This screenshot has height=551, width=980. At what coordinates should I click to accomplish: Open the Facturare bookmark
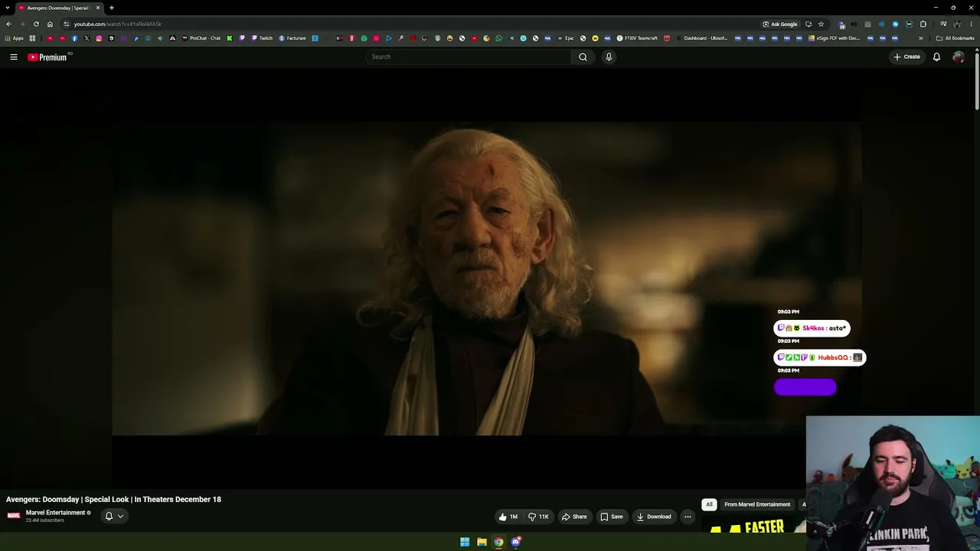click(292, 38)
